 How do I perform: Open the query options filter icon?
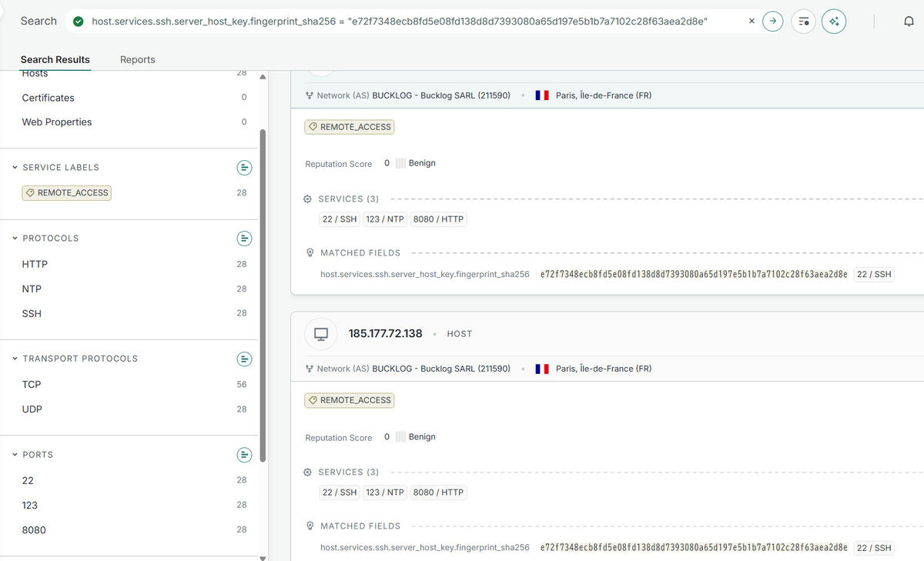803,22
